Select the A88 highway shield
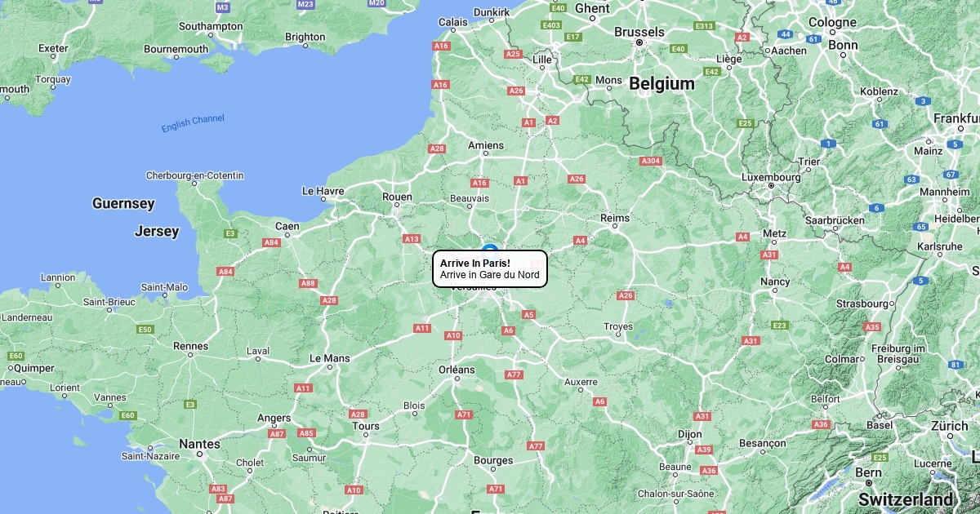This screenshot has width=980, height=514. (308, 283)
